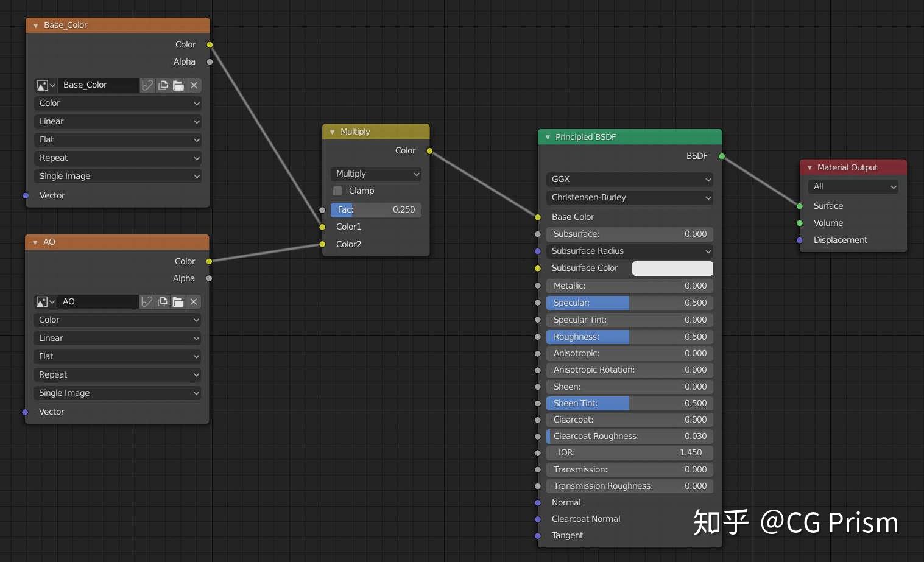Click Base_Color node Color output socket

tap(210, 45)
